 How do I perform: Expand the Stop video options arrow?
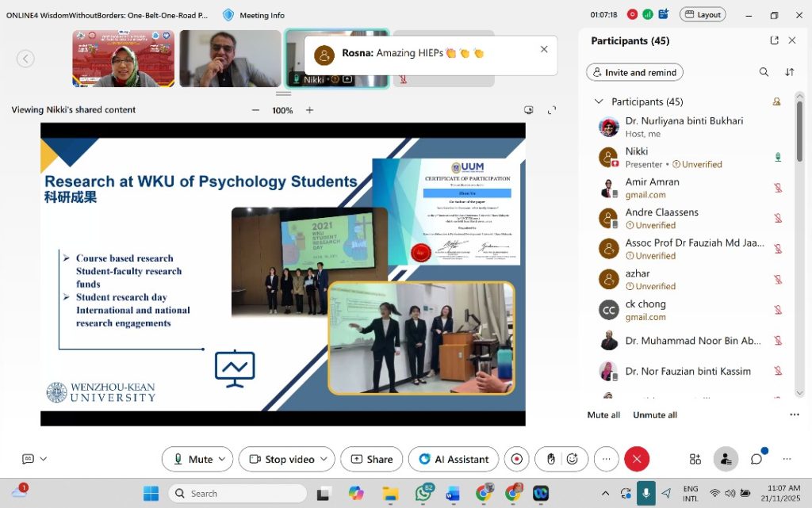(x=324, y=459)
